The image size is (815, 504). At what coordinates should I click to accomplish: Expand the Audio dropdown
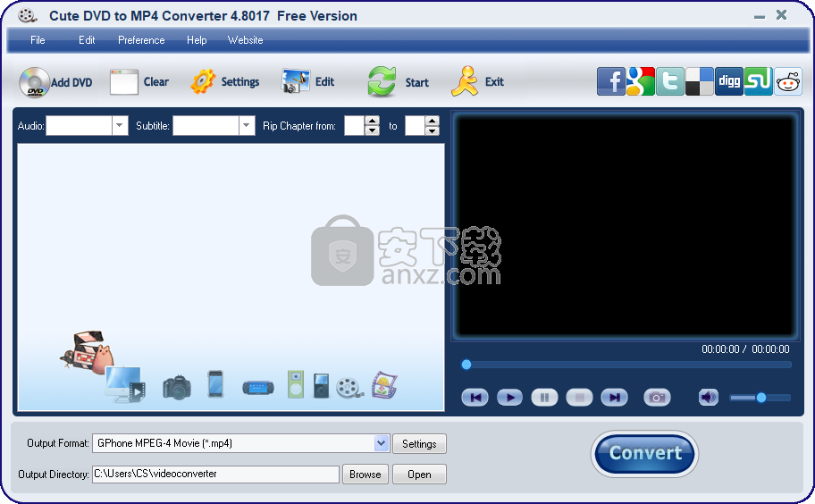point(120,126)
